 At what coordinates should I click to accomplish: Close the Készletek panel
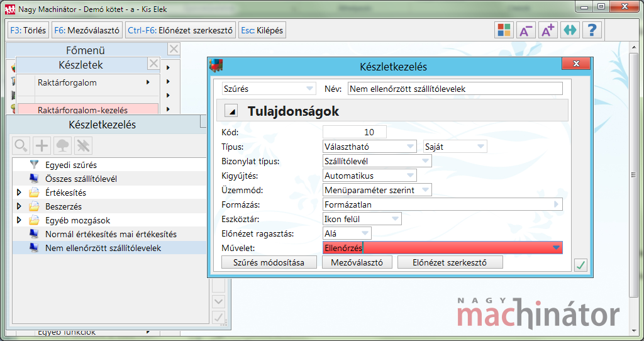[x=153, y=64]
